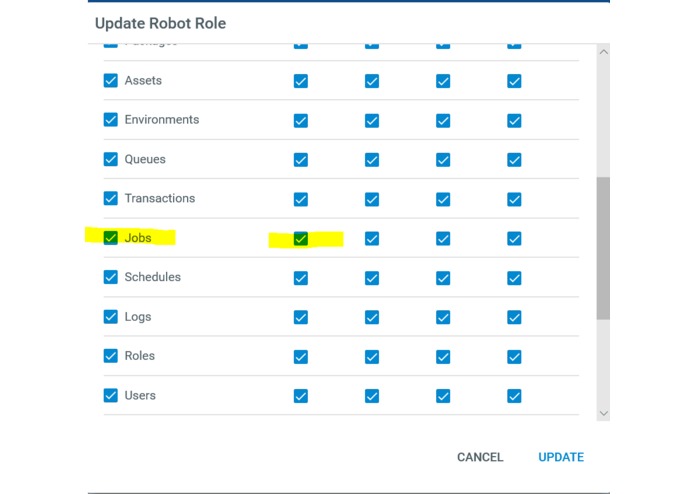Uncheck Jobs third permission column checkbox
695x494 pixels.
coord(443,239)
